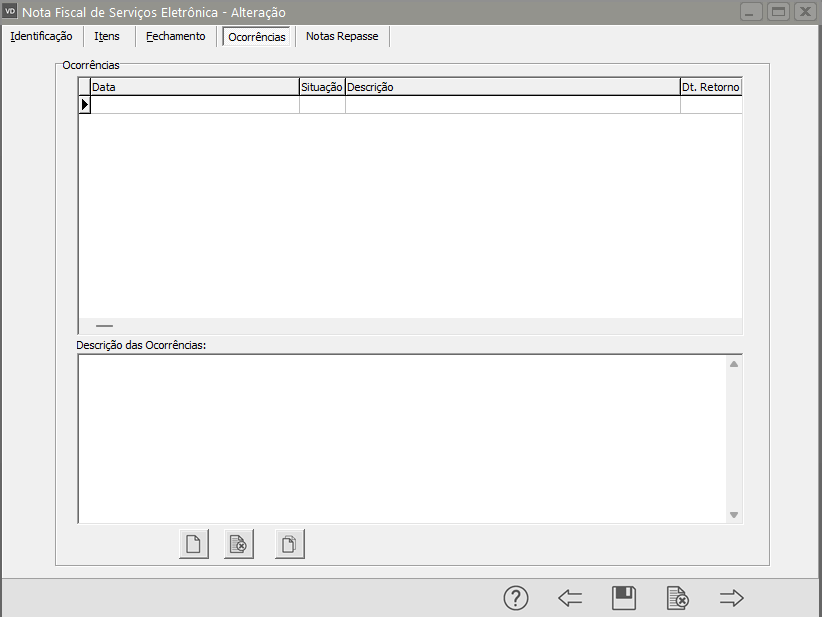Screen dimensions: 822x617
Task: Open help with the question mark icon
Action: 515,598
